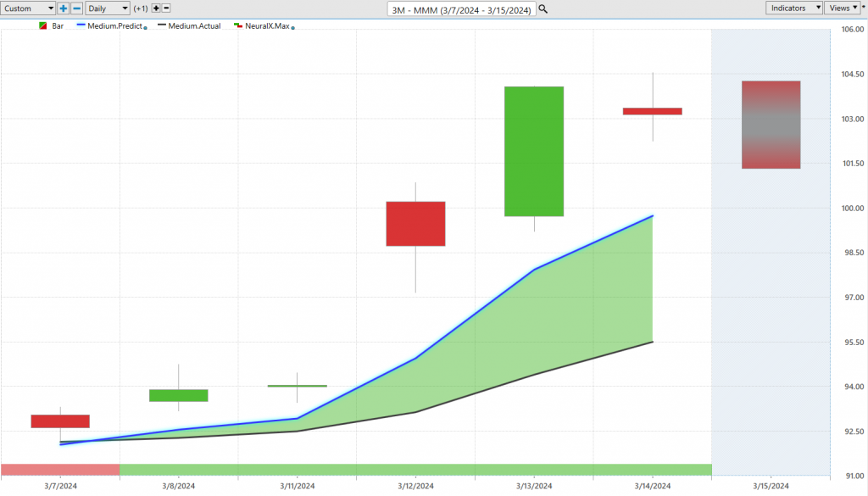Click the settings dot beside Medium.Predict

point(146,28)
